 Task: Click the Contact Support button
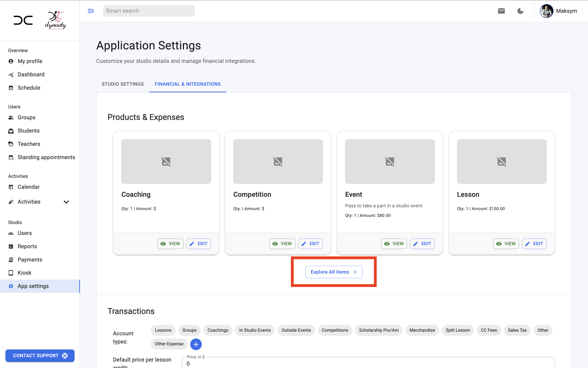(x=40, y=356)
